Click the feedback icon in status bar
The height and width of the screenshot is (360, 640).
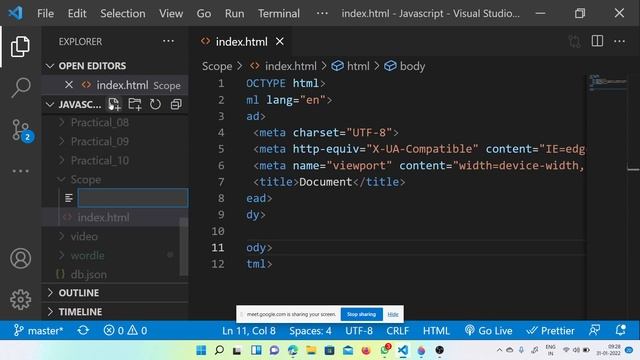tap(595, 330)
